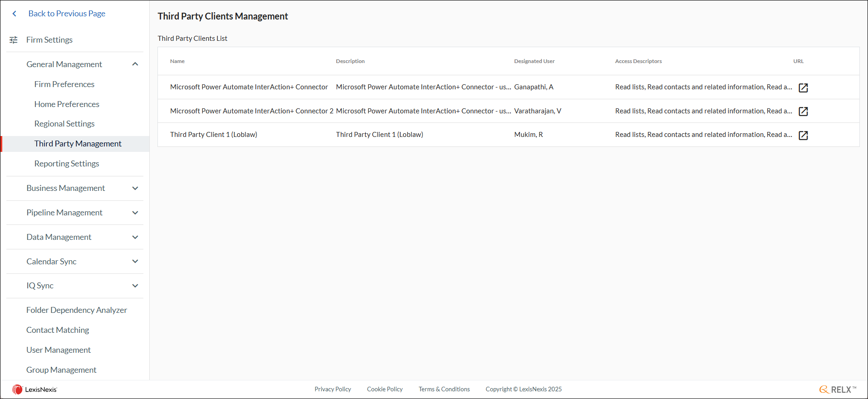The height and width of the screenshot is (399, 868).
Task: Expand the Business Management chevron
Action: click(x=135, y=188)
